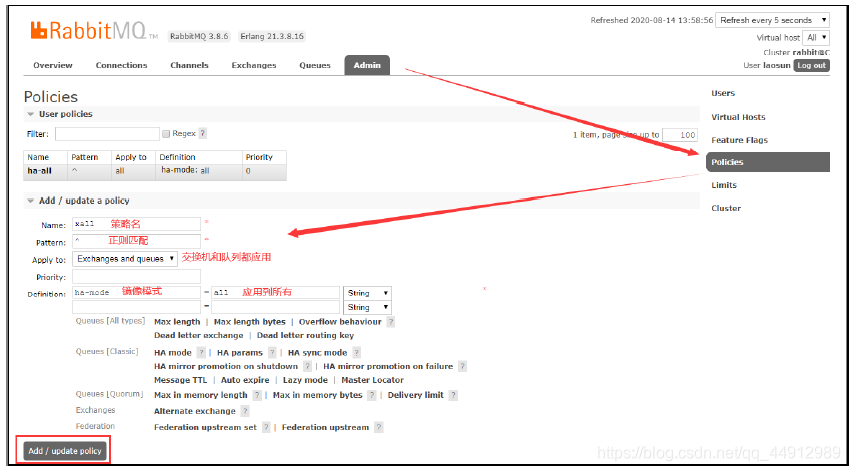Switch to the Exchanges tab
The width and height of the screenshot is (850, 471).
pos(254,65)
